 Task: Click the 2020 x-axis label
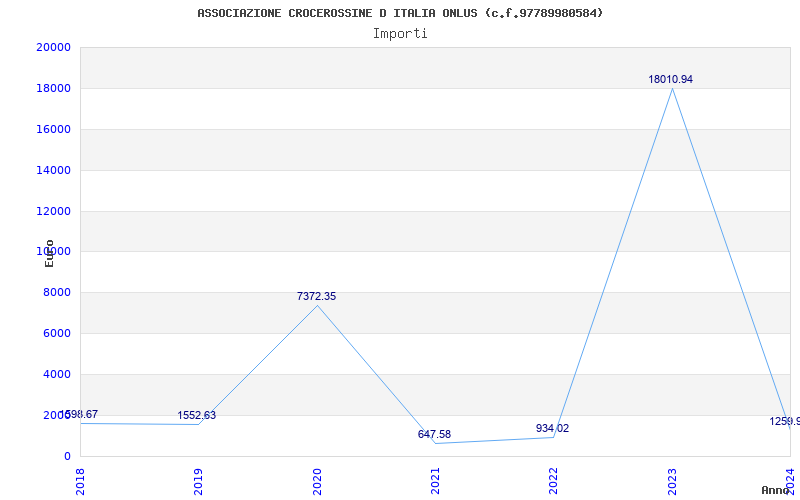[x=317, y=482]
